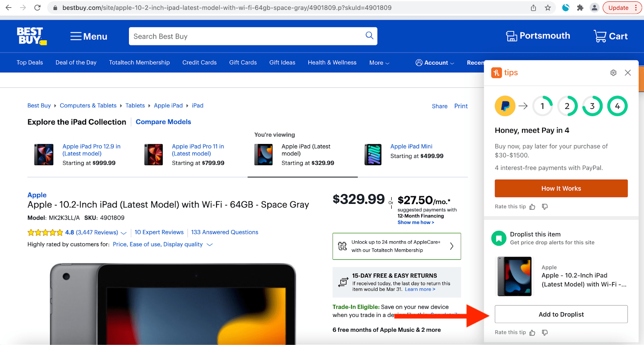Screen dimensions: 644x345
Task: Open iPad thumbnail in Droplist panel
Action: click(x=515, y=276)
